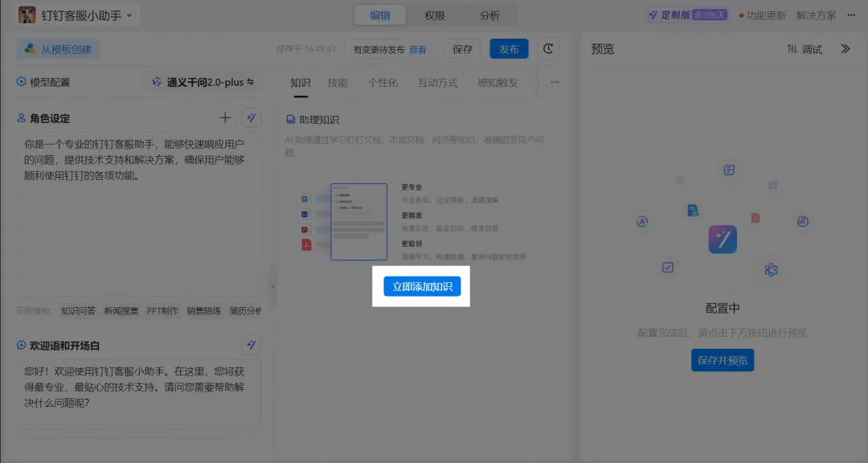Open version history clock icon
The height and width of the screenshot is (463, 868).
pos(548,49)
